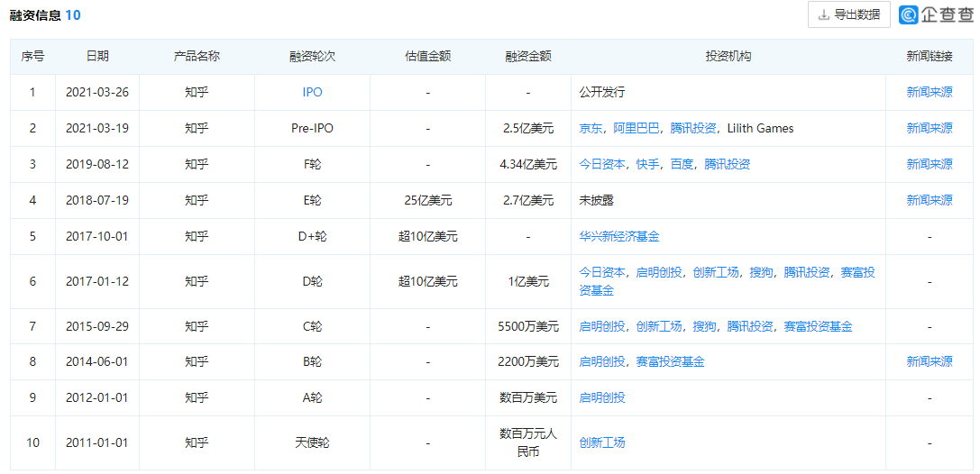Click the Pre-IPO round cell
Image resolution: width=980 pixels, height=474 pixels.
tap(313, 129)
